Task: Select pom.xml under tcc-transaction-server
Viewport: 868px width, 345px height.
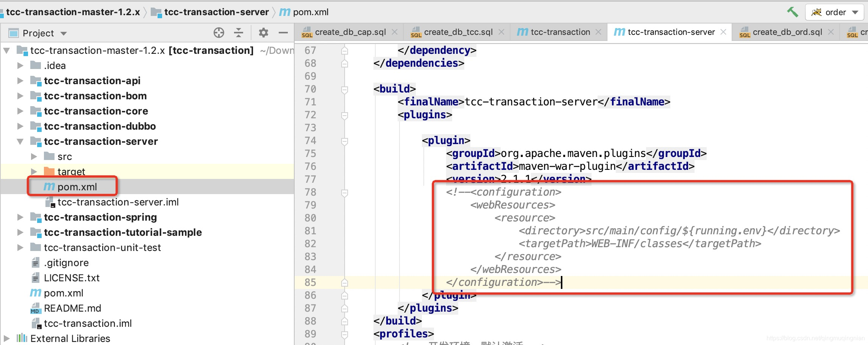Action: [x=147, y=187]
